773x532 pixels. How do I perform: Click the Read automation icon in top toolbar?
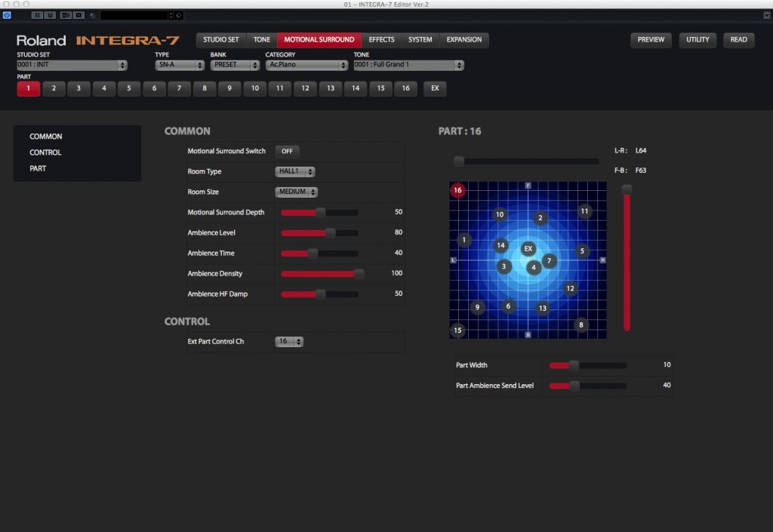[x=35, y=14]
